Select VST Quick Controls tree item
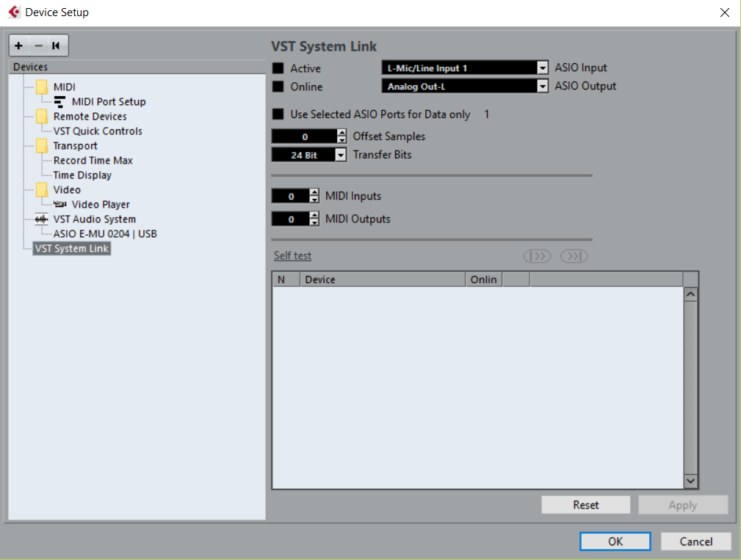 [98, 131]
